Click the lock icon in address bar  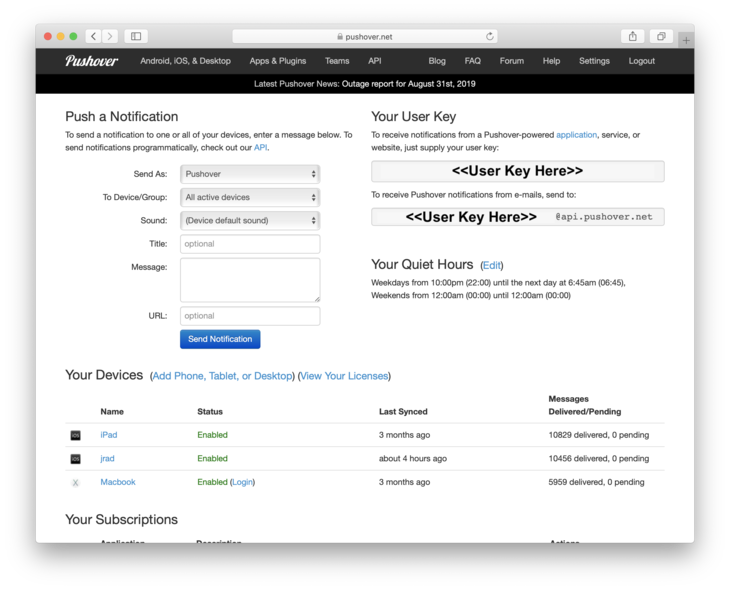pyautogui.click(x=340, y=37)
